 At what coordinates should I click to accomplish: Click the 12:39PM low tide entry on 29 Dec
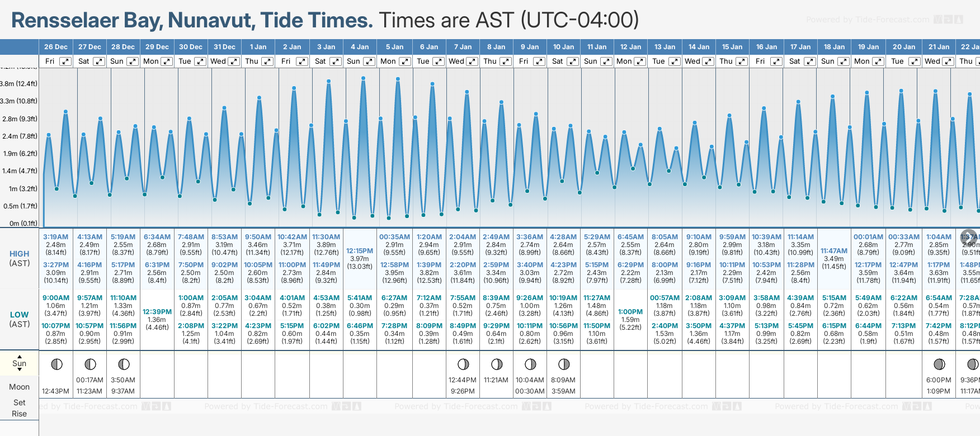tap(157, 312)
